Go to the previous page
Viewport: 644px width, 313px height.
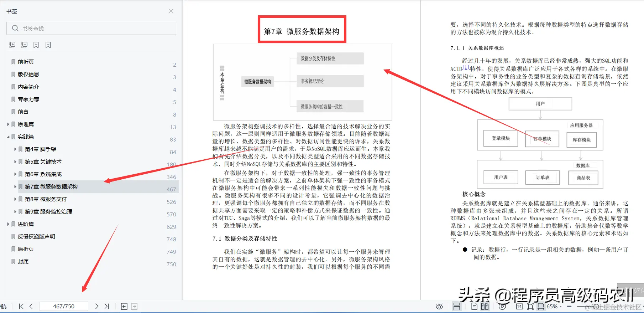[x=31, y=306]
